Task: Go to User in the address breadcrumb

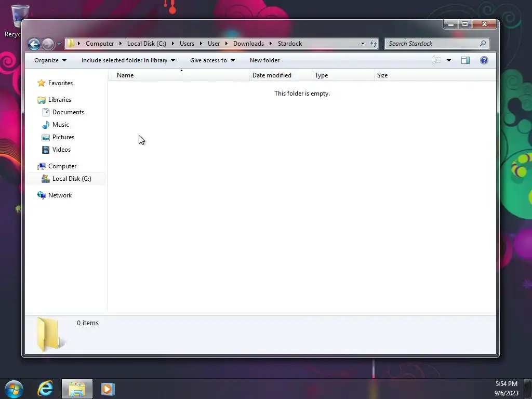Action: tap(214, 44)
